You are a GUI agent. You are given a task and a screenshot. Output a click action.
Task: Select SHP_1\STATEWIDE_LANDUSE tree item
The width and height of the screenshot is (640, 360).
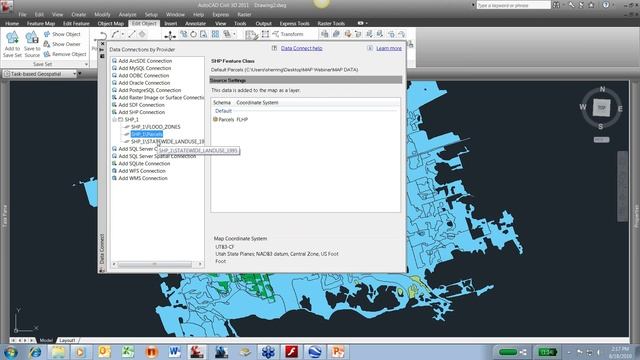click(x=167, y=142)
